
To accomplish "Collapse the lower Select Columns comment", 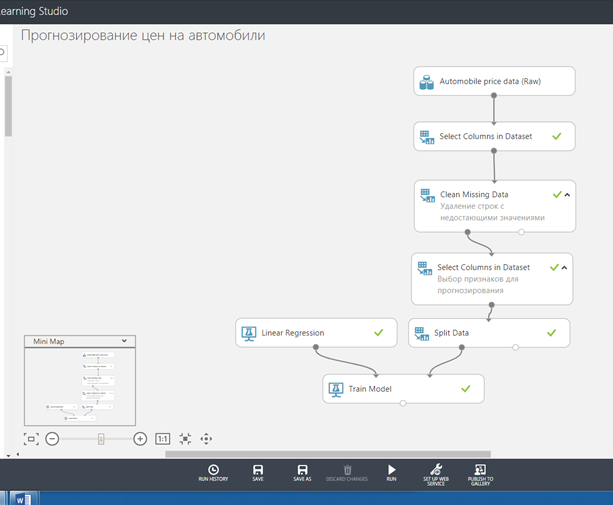I will [x=565, y=267].
